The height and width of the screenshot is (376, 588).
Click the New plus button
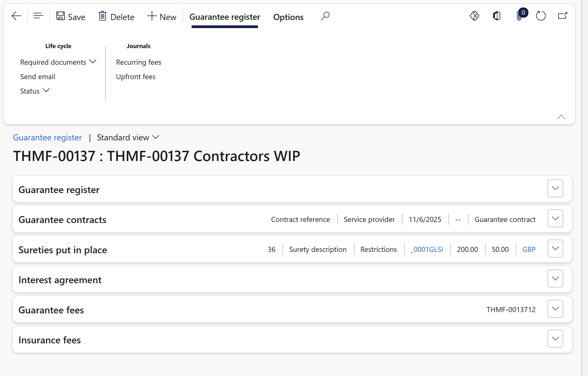coord(162,17)
